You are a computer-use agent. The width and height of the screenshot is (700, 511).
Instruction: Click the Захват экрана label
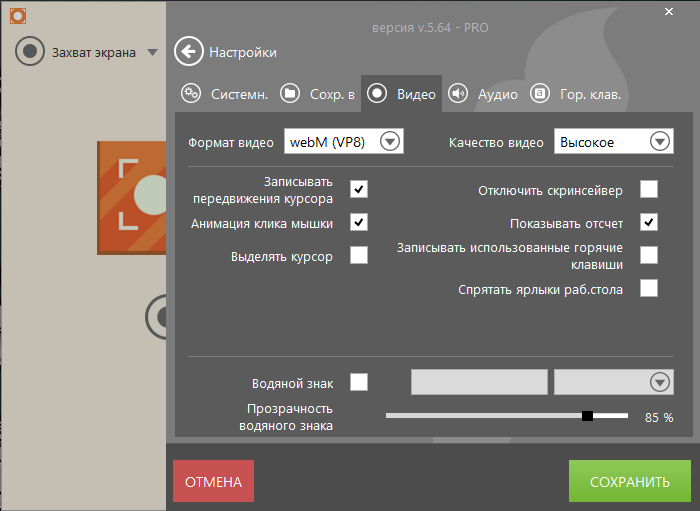94,53
